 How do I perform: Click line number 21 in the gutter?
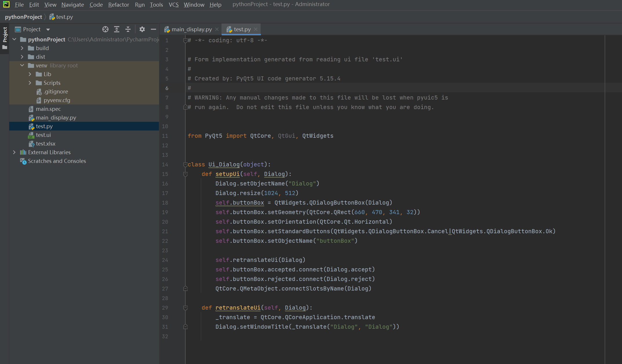[165, 231]
